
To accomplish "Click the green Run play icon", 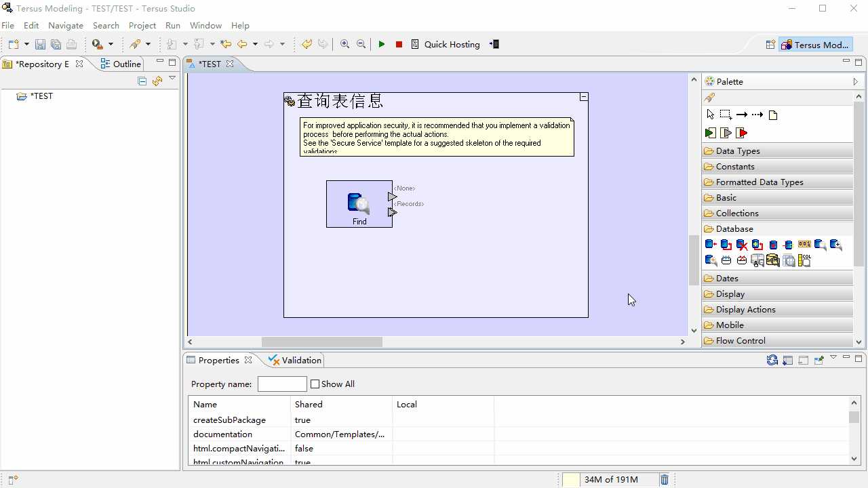I will 382,44.
